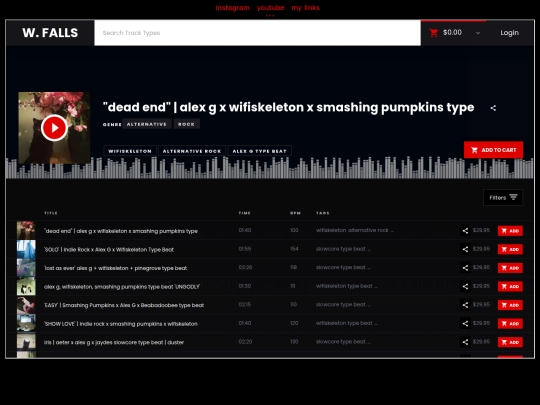540x405 pixels.
Task: Open the my links page
Action: tap(305, 8)
